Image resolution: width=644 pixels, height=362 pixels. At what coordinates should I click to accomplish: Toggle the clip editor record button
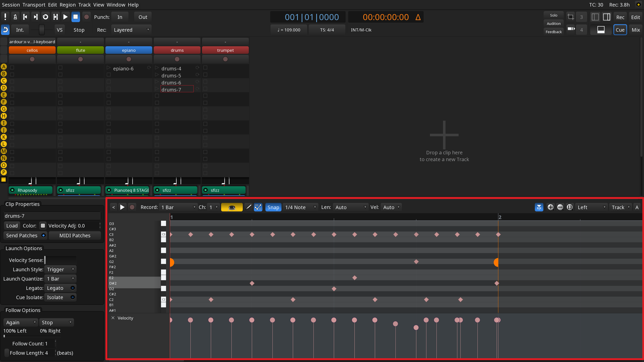tap(132, 207)
